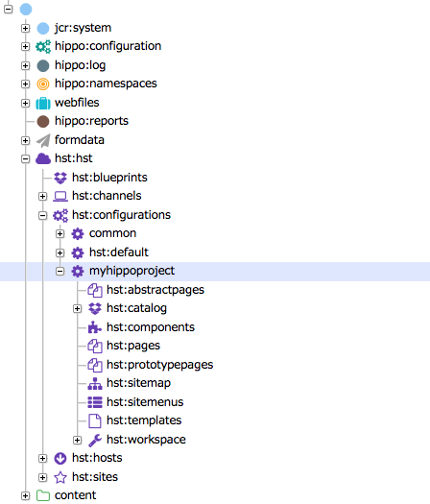The width and height of the screenshot is (430, 504).
Task: Click the suitcase icon next to webfiles
Action: click(43, 103)
